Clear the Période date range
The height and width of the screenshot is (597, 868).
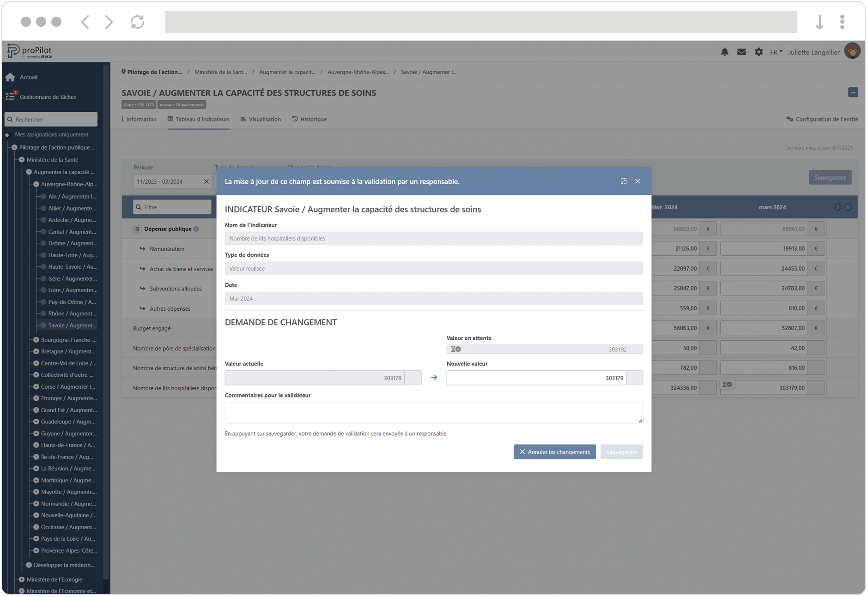click(206, 181)
